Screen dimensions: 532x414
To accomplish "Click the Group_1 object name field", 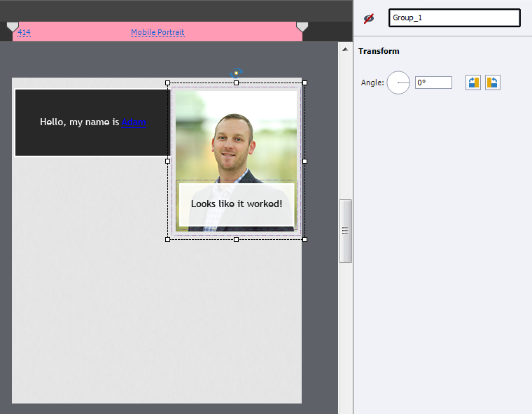I will (454, 18).
